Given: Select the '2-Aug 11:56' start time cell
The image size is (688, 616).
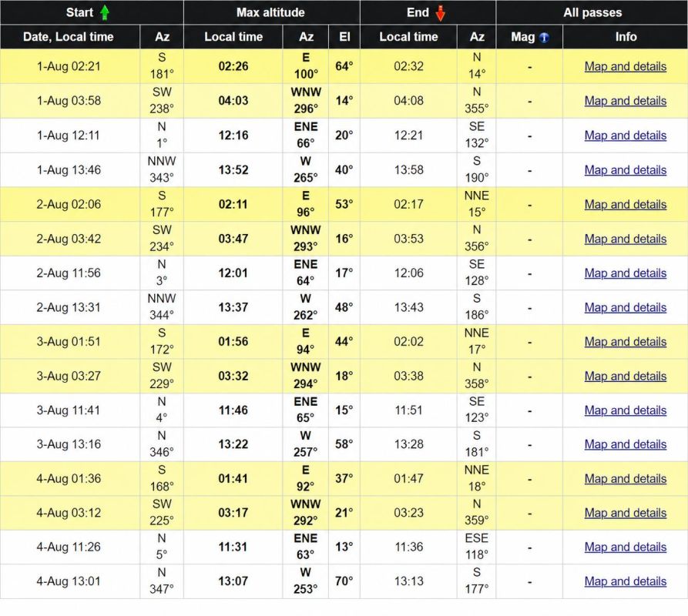Looking at the screenshot, I should click(x=69, y=273).
